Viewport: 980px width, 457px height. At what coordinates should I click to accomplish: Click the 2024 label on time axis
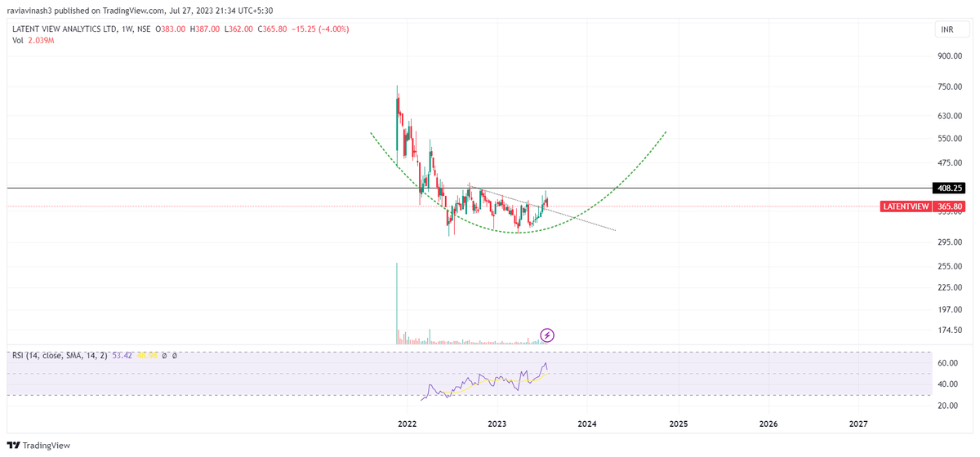tap(587, 424)
